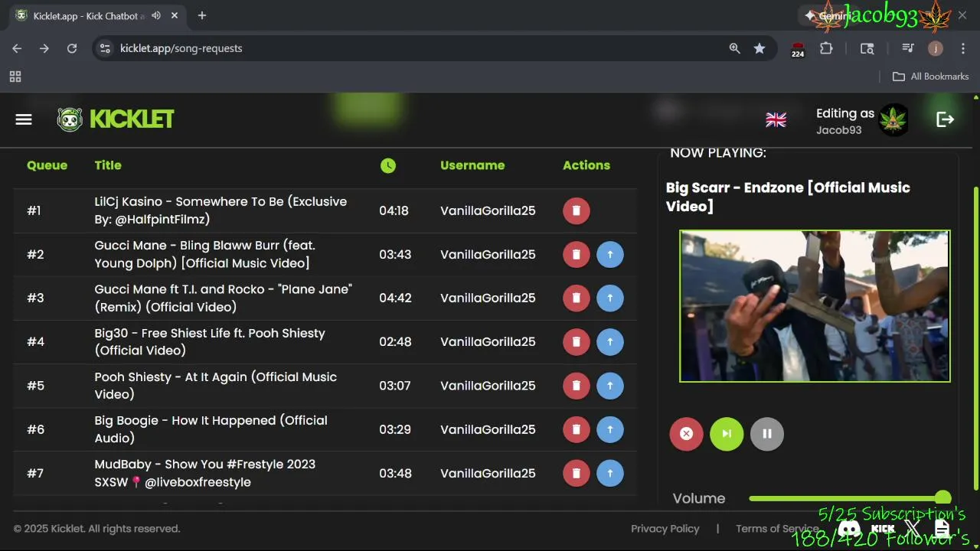Adjust the Volume slider
The height and width of the screenshot is (551, 980).
pos(850,498)
